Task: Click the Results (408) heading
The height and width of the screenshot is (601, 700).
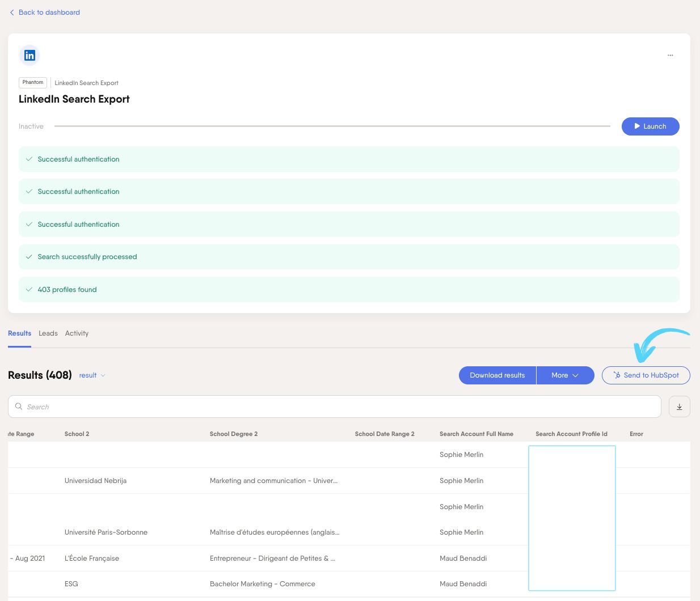Action: [40, 375]
